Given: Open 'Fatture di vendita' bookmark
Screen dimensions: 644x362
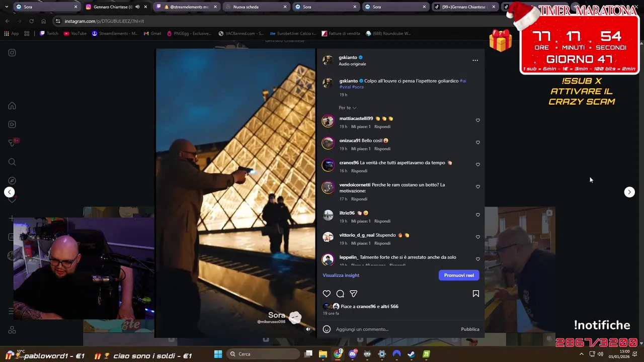Looking at the screenshot, I should [x=341, y=34].
